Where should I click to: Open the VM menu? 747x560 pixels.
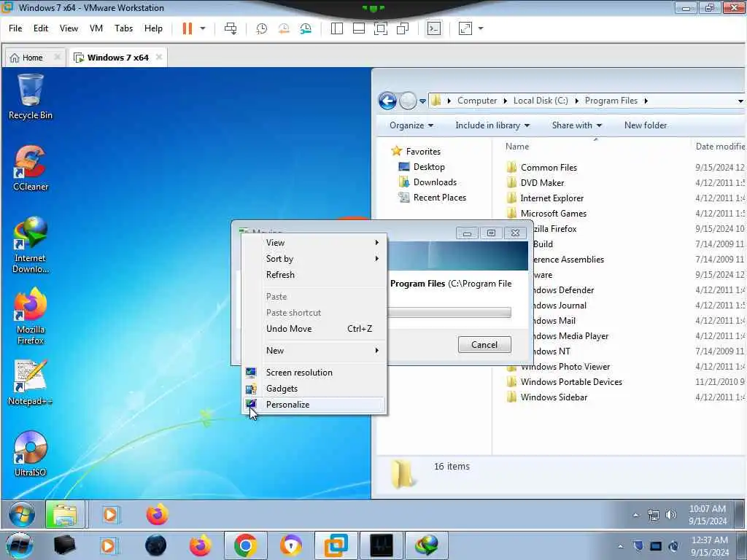coord(96,28)
